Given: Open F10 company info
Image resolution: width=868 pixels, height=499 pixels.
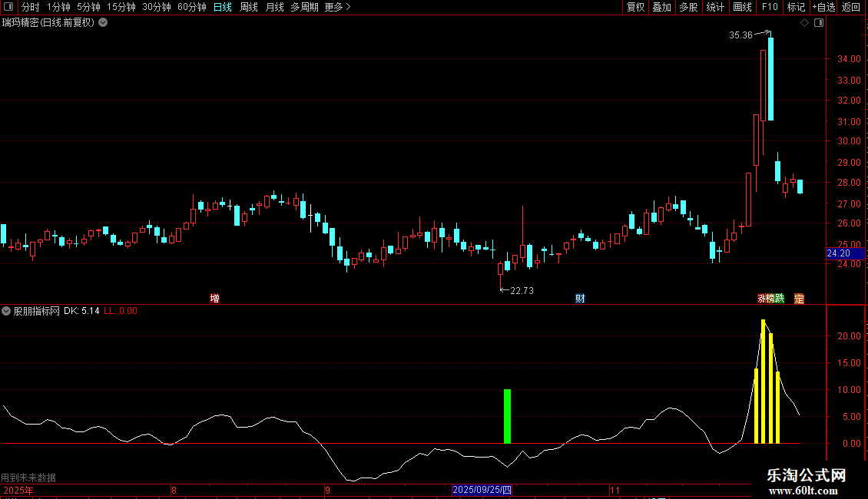Looking at the screenshot, I should point(770,7).
